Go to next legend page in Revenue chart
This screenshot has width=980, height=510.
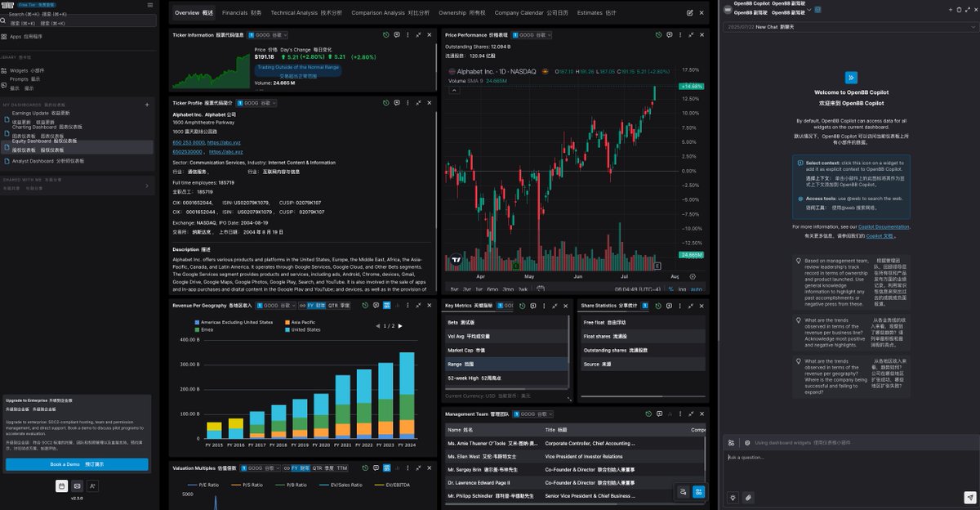tap(402, 326)
